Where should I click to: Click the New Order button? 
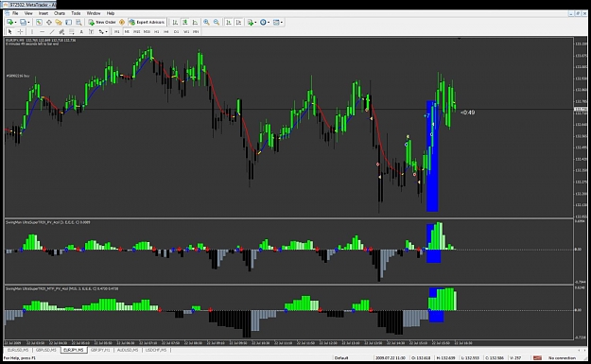pos(102,23)
